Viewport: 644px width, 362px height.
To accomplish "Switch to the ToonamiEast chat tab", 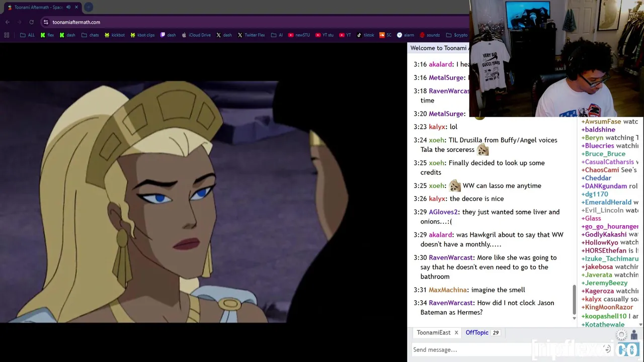I will pos(434,333).
